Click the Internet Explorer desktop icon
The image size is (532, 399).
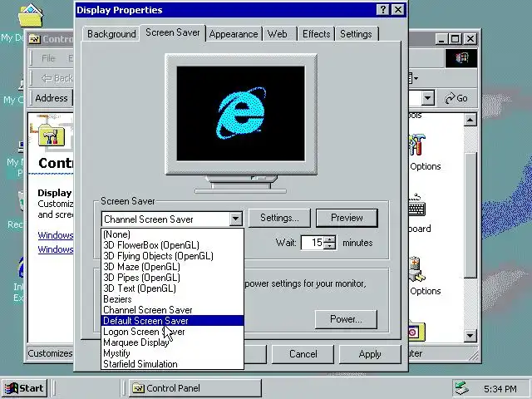point(21,268)
